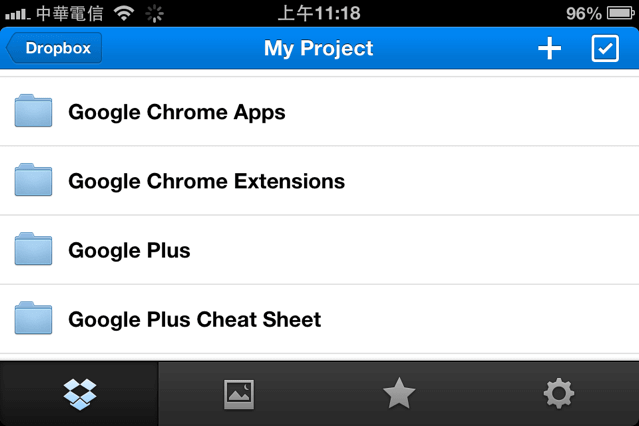Tap the Google Chrome Extensions folder icon
Image resolution: width=639 pixels, height=426 pixels.
(x=33, y=180)
